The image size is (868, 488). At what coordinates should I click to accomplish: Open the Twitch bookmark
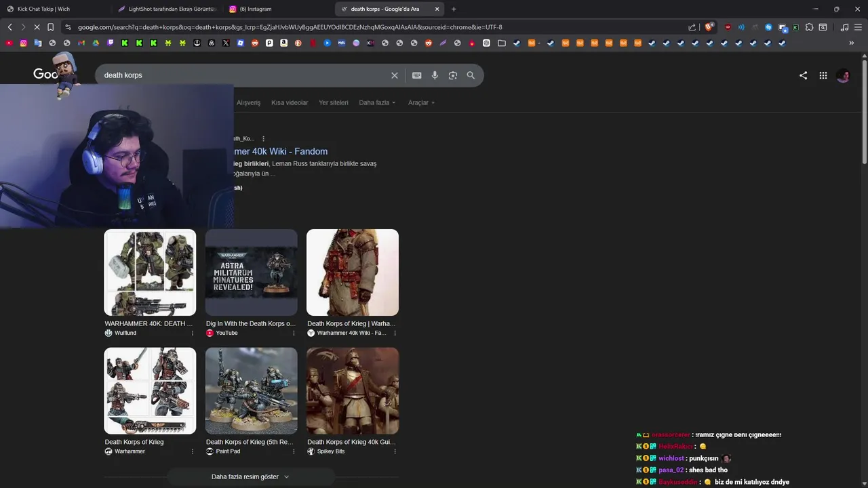[x=110, y=43]
